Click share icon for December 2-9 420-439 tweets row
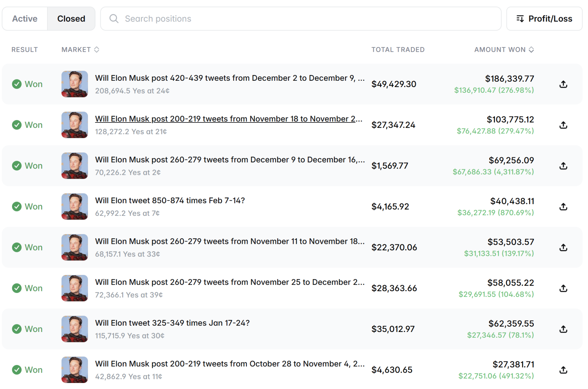The width and height of the screenshot is (588, 389). tap(563, 84)
